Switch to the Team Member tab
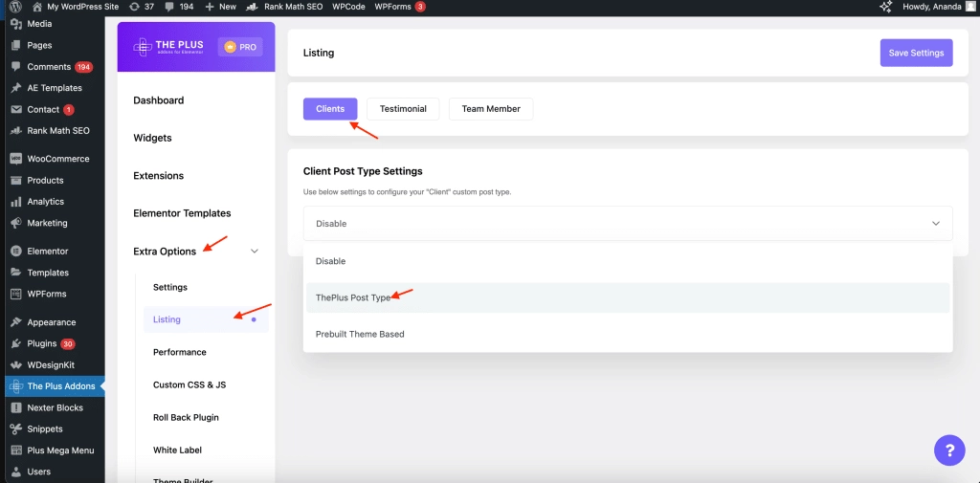 coord(491,109)
